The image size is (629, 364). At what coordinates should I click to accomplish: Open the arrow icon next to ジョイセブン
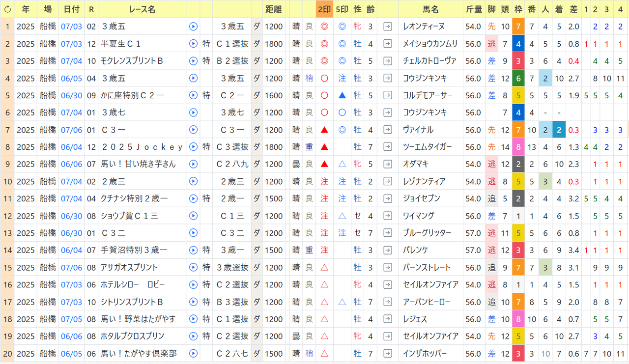coord(388,198)
